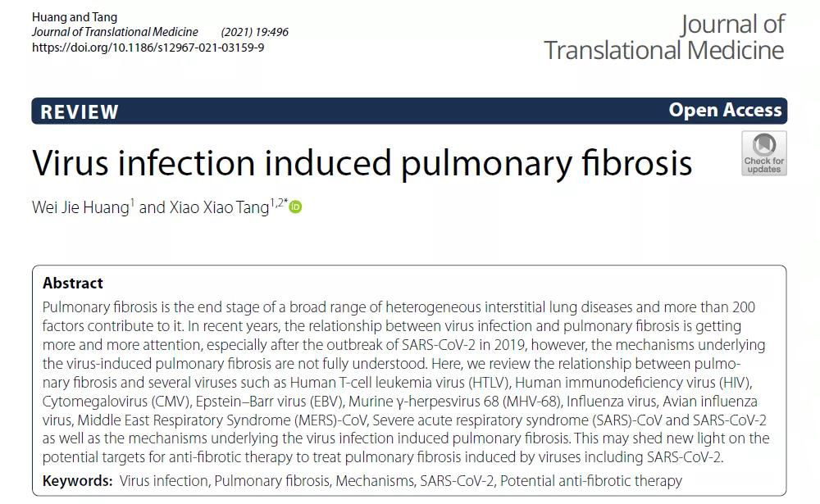Image resolution: width=820 pixels, height=504 pixels.
Task: Click the Open Access label
Action: (725, 111)
